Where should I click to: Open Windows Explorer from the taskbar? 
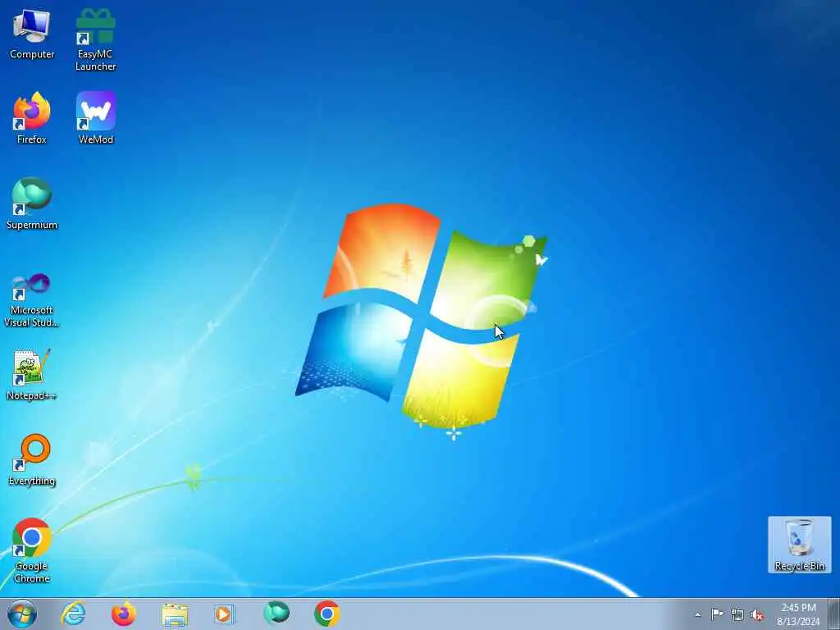pyautogui.click(x=175, y=614)
